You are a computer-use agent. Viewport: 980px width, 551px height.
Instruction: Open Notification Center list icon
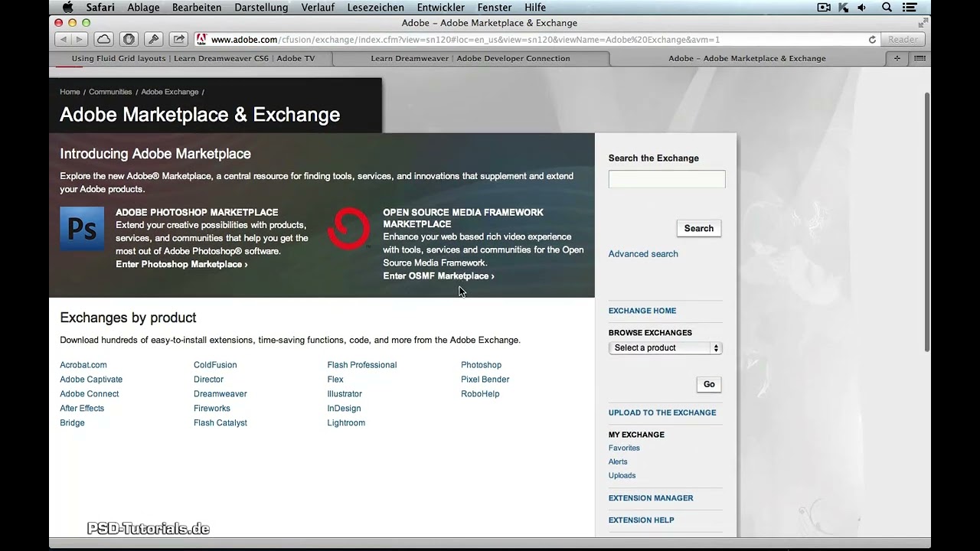910,8
